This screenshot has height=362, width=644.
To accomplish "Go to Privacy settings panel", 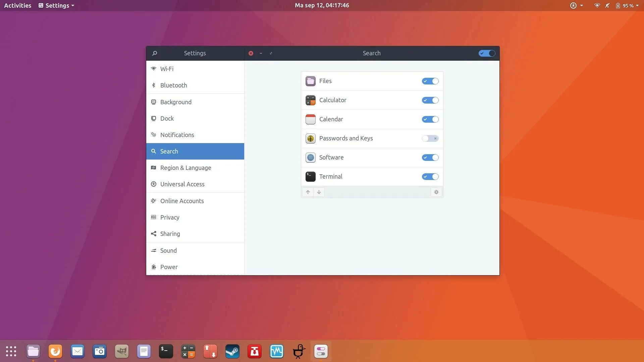I will 170,218.
